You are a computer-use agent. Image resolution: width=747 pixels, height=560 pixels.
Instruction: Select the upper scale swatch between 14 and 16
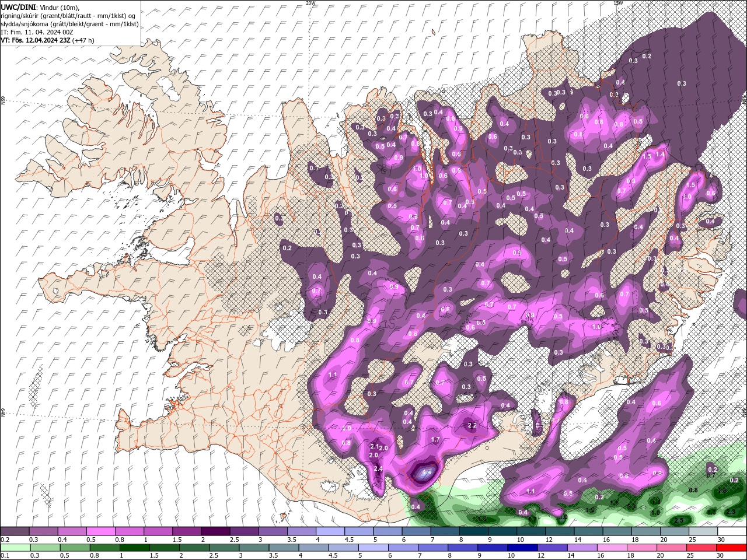pos(589,531)
